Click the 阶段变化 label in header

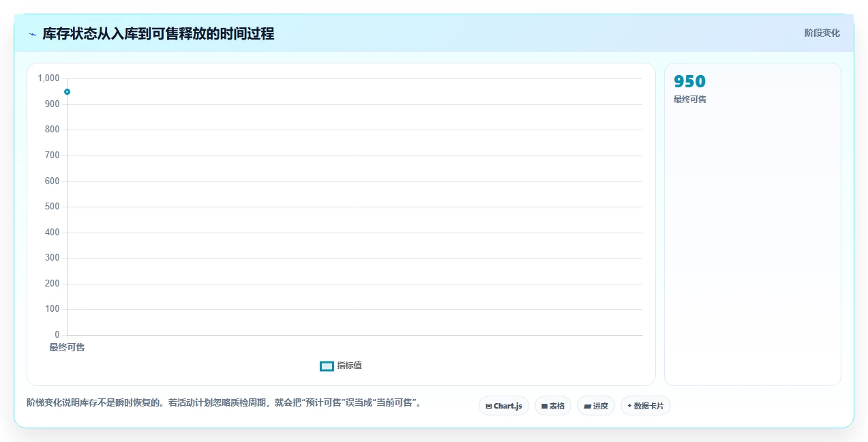pos(822,33)
